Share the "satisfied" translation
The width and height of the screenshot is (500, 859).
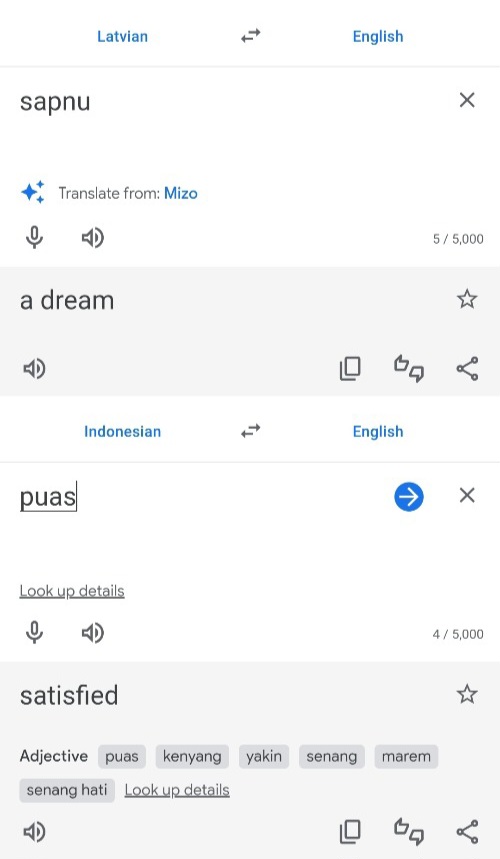point(467,832)
